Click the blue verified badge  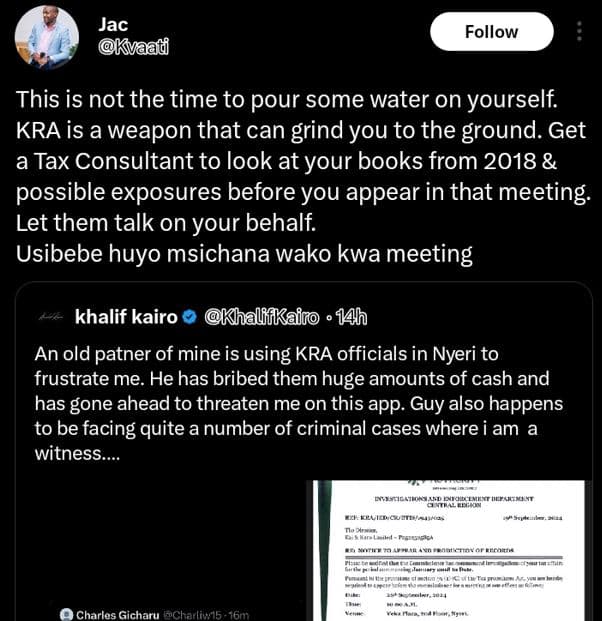188,317
